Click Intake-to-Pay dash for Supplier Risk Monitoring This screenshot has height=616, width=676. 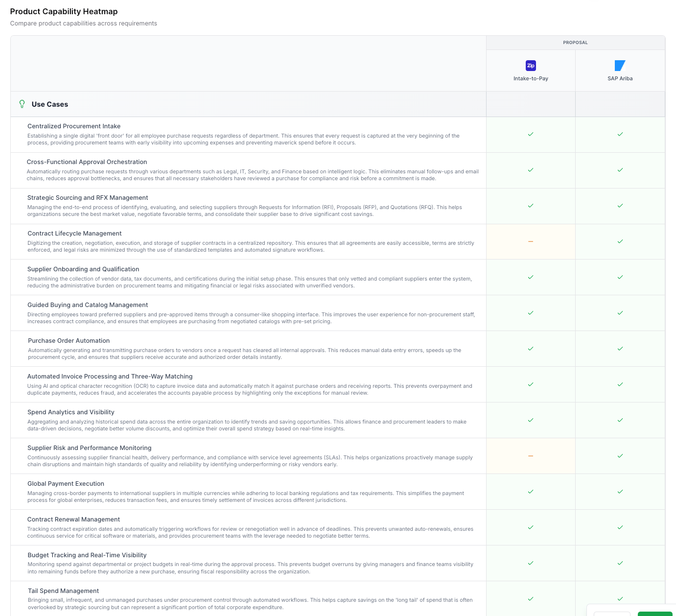coord(531,456)
